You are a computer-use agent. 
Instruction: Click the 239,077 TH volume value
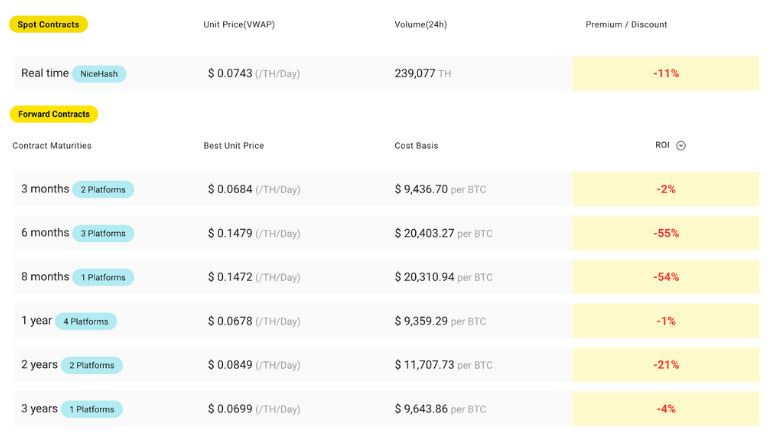coord(422,74)
